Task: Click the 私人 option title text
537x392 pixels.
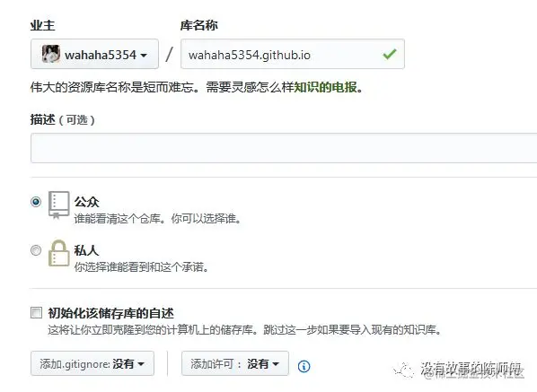Action: point(86,250)
